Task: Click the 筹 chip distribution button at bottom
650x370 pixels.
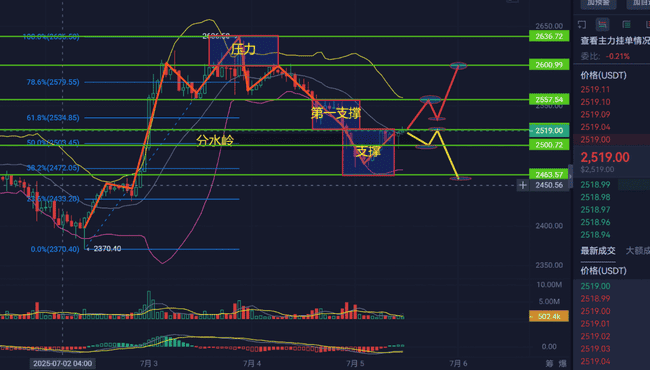Action: point(549,364)
